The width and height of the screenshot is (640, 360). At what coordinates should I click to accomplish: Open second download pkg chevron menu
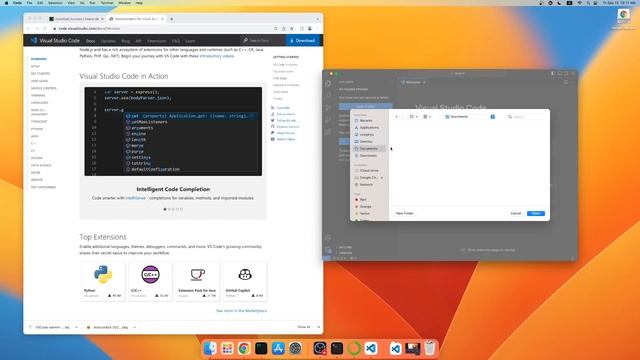[135, 327]
